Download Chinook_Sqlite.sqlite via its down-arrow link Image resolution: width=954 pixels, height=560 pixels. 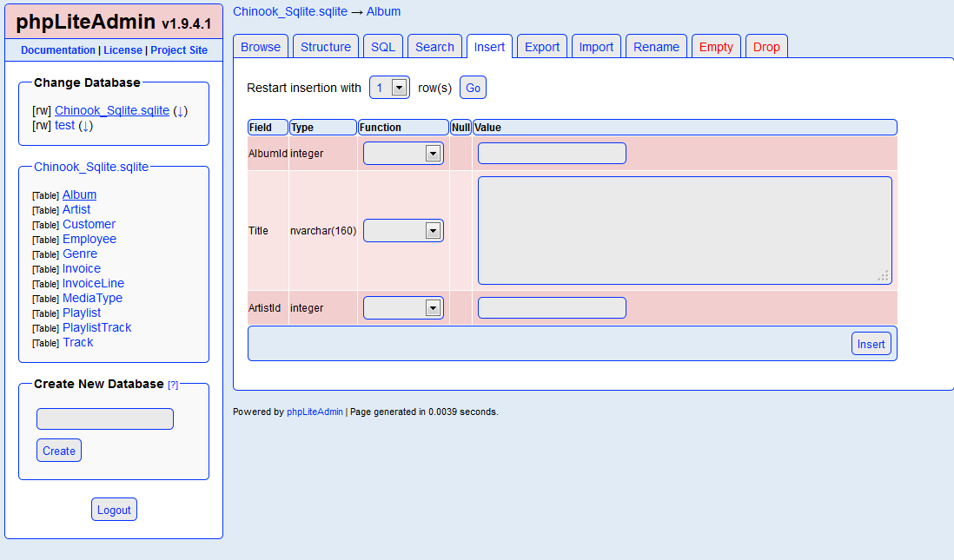(180, 110)
